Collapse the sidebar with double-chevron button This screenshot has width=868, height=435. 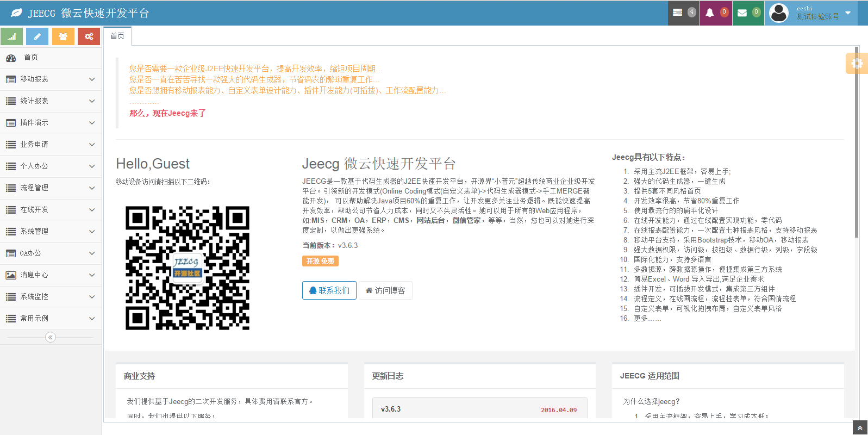pyautogui.click(x=51, y=337)
